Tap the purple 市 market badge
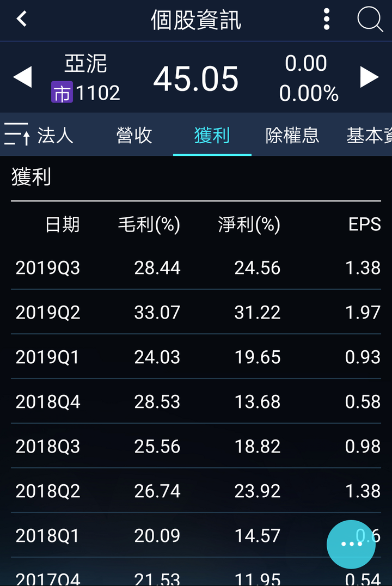The width and height of the screenshot is (392, 586). 62,92
